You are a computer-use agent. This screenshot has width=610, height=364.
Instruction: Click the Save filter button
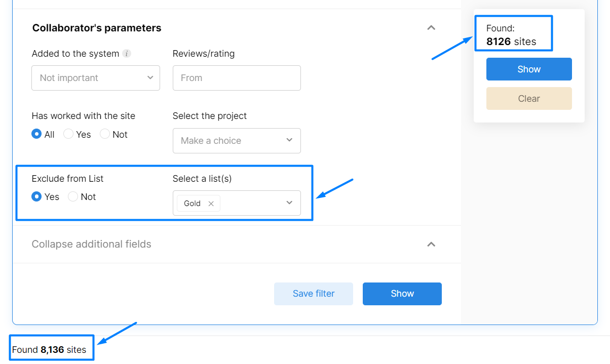(x=314, y=294)
